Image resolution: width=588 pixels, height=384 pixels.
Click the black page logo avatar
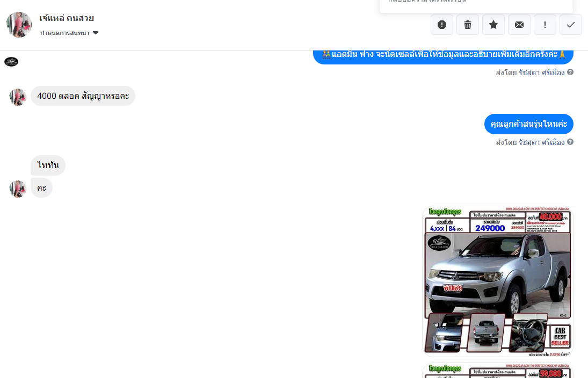click(x=11, y=62)
